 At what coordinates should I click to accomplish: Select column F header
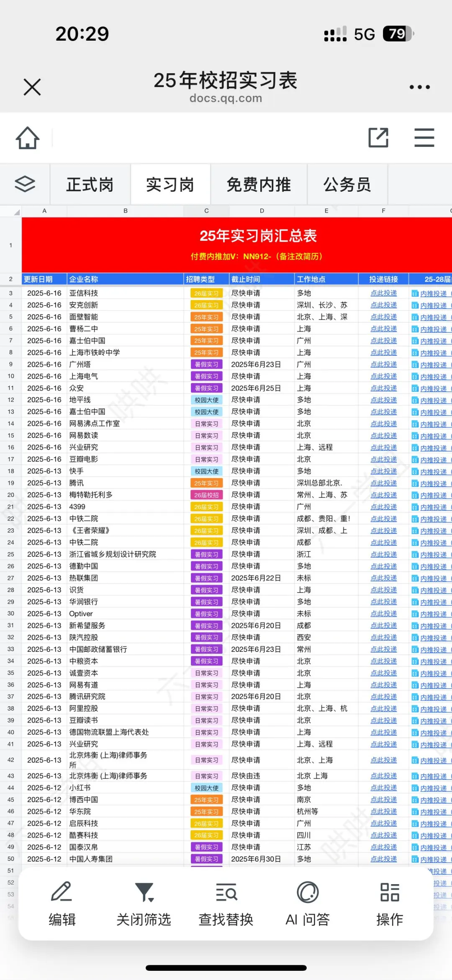coord(383,211)
